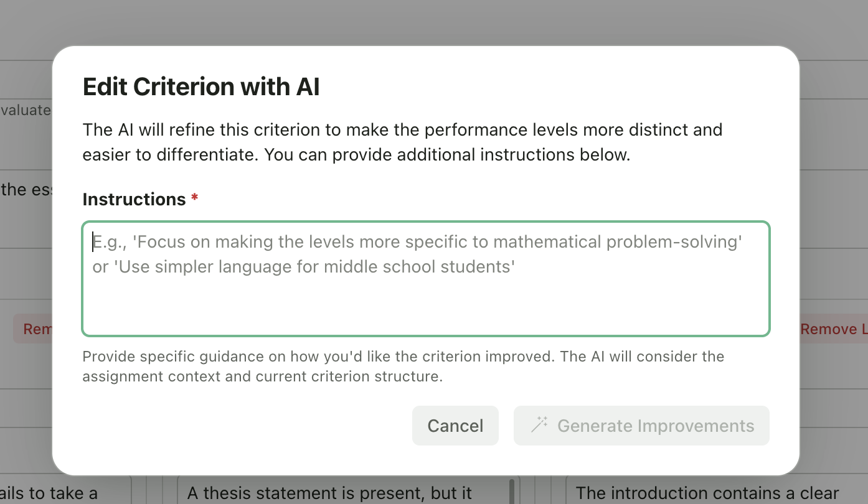Click the magic wand icon on Generate Improvements
The image size is (868, 504).
(538, 426)
